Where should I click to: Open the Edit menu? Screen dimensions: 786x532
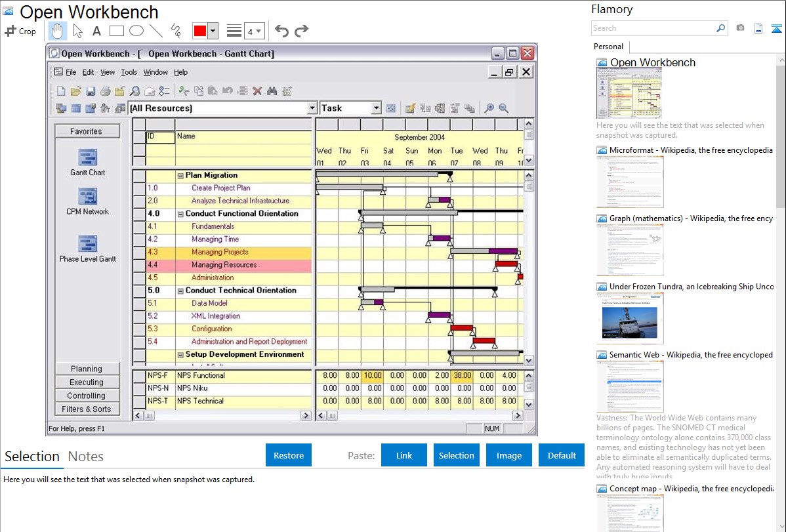pos(88,72)
